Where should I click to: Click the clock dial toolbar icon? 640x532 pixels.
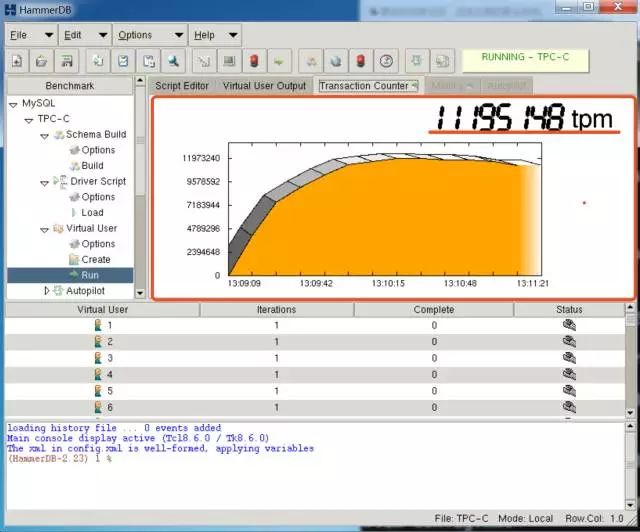click(x=386, y=61)
